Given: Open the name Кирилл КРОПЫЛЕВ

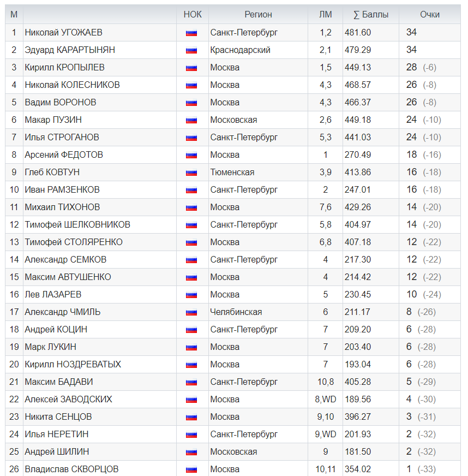Looking at the screenshot, I should coord(64,68).
